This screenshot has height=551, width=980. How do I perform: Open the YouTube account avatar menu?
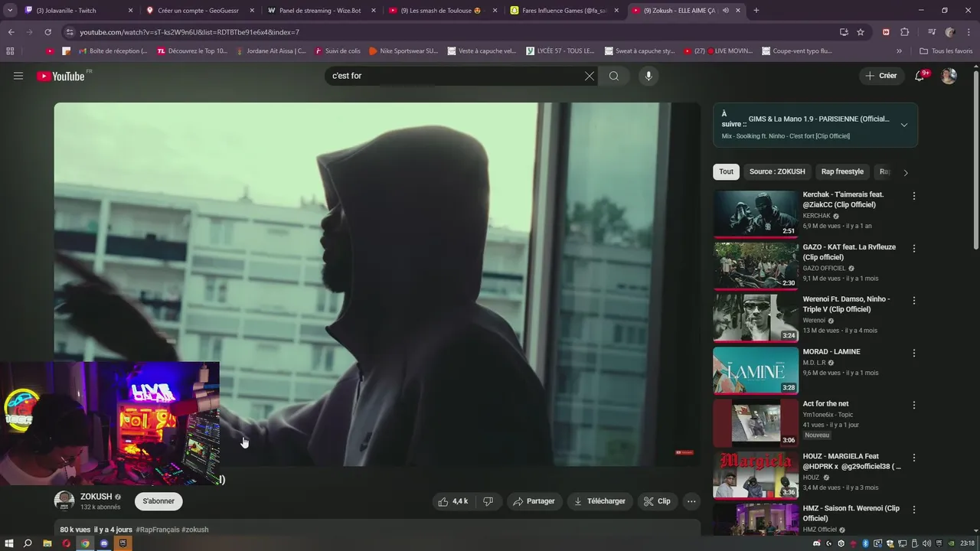click(x=949, y=76)
